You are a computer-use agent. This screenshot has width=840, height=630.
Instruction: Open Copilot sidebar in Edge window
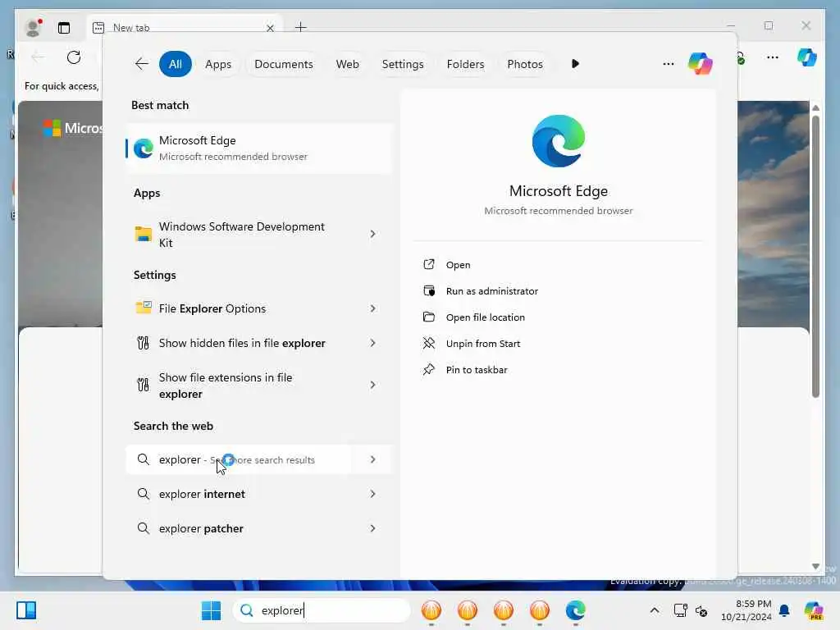[x=807, y=57]
